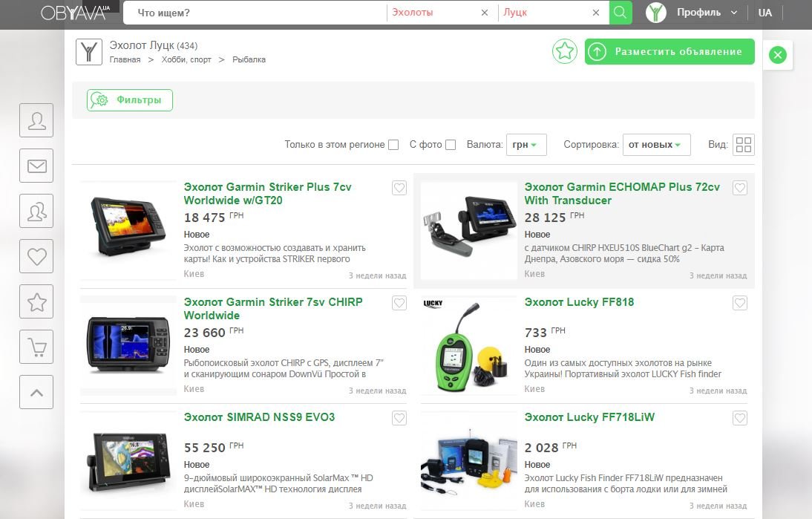Click SIMRAD NSS9 EVO3 product thumbnail
812x519 pixels.
[x=128, y=460]
